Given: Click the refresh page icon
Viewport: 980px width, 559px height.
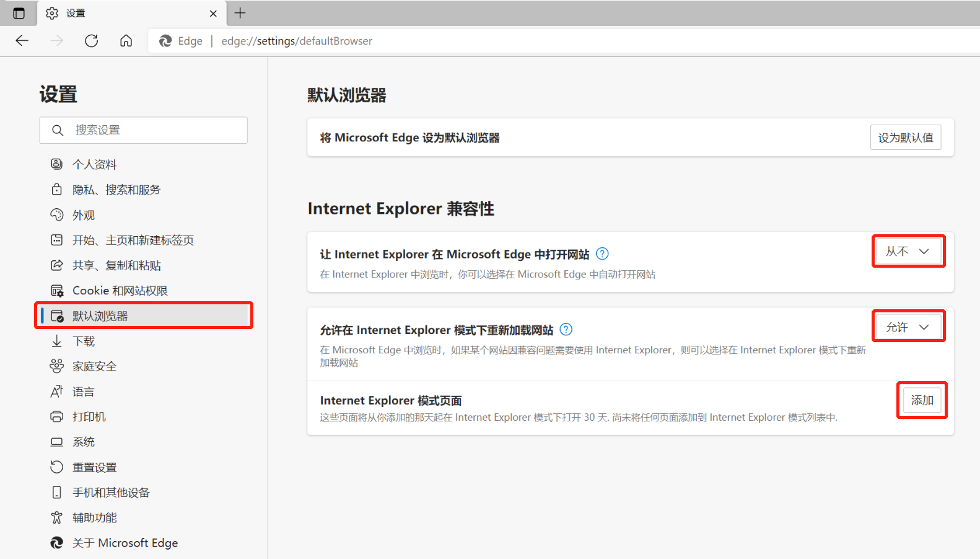Looking at the screenshot, I should click(92, 41).
